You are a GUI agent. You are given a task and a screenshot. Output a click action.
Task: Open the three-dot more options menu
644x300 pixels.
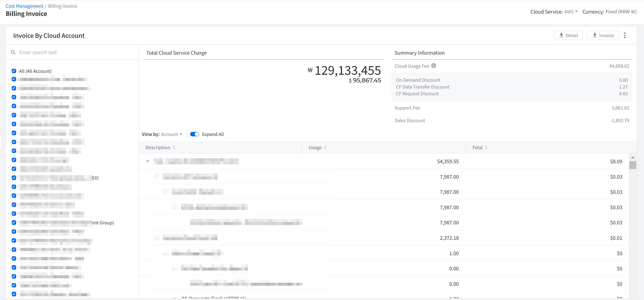click(x=624, y=35)
